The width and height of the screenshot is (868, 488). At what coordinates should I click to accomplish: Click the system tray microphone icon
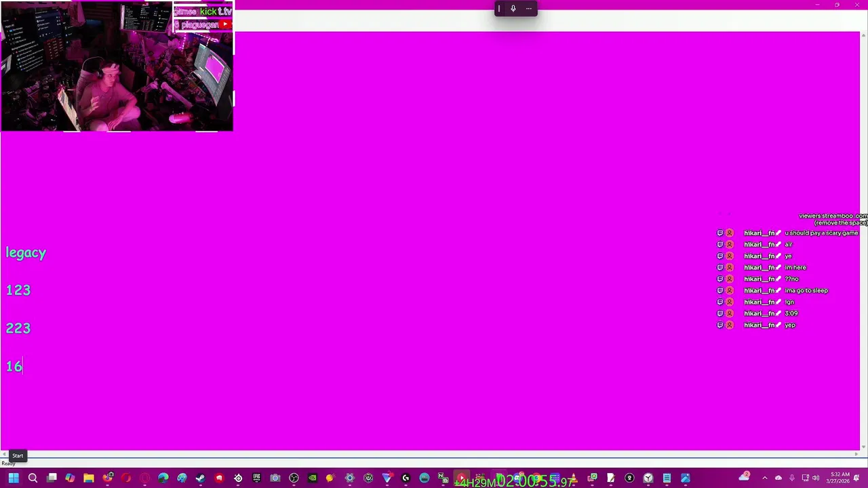click(791, 478)
